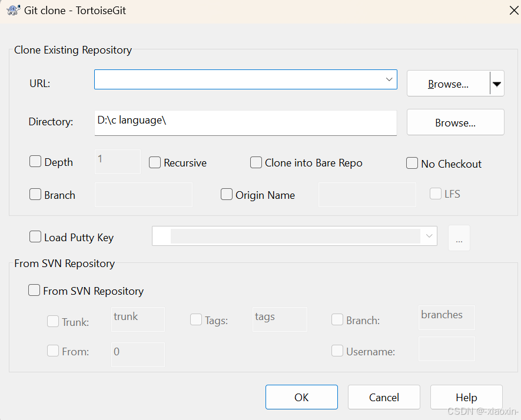Click the Branch name text field
Image resolution: width=521 pixels, height=420 pixels.
pyautogui.click(x=144, y=195)
